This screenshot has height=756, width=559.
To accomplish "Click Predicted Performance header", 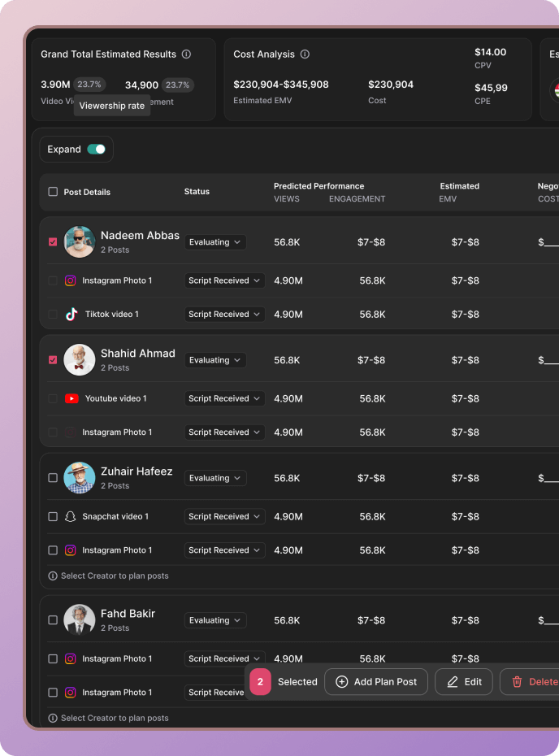I will [319, 186].
